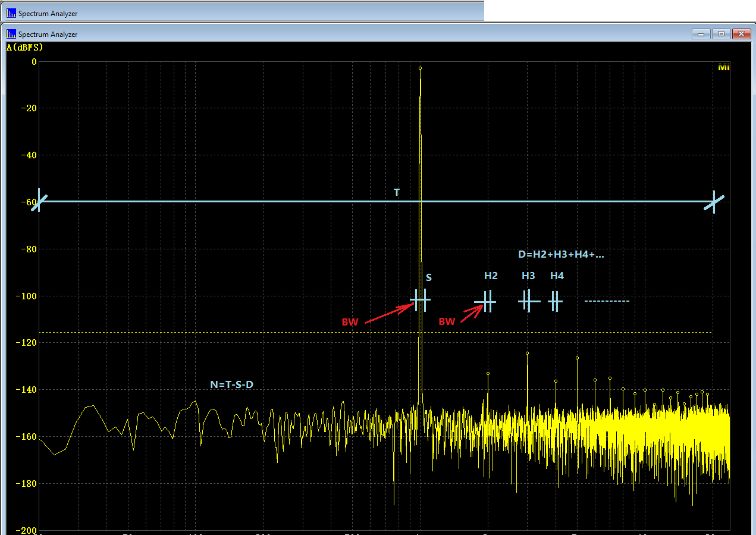Restore down the inner Spectrum Analyzer window

pos(721,34)
